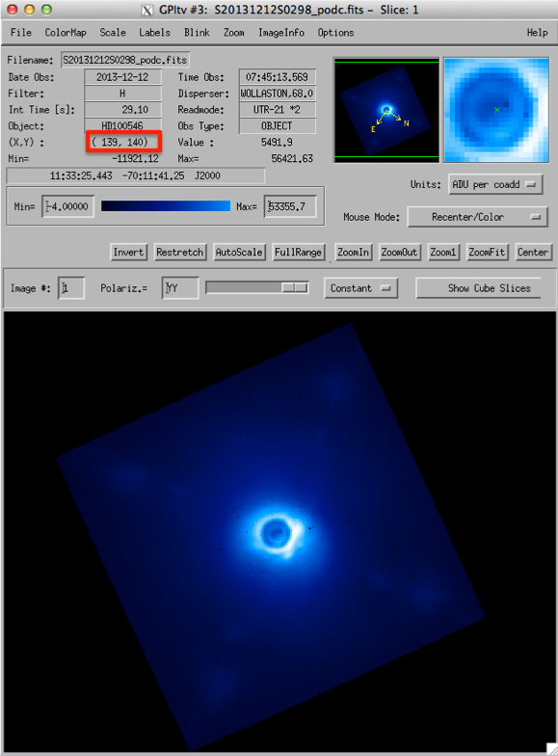Screen dimensions: 558x756
Task: Open the Help menu
Action: pos(537,33)
